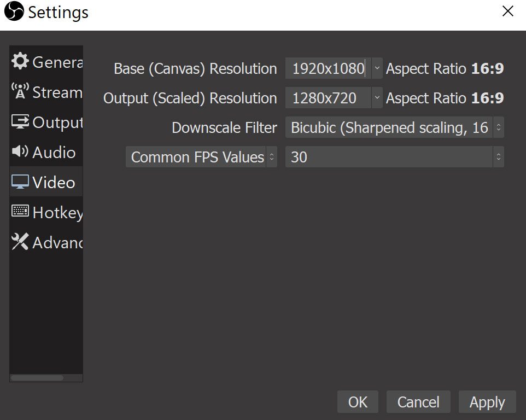Viewport: 526px width, 420px height.
Task: Click the Apply button
Action: click(x=487, y=402)
